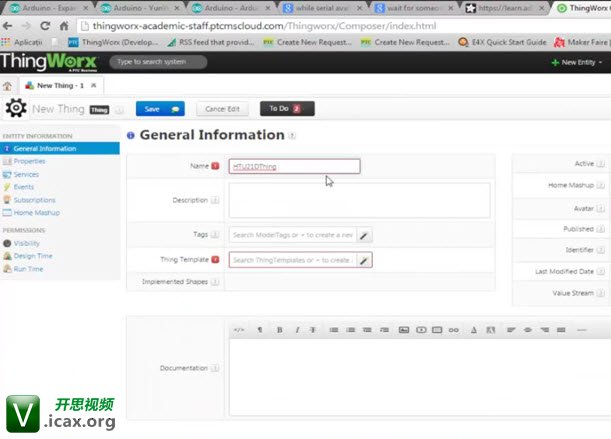
Task: Toggle strikethrough in Documentation editor
Action: click(x=313, y=330)
